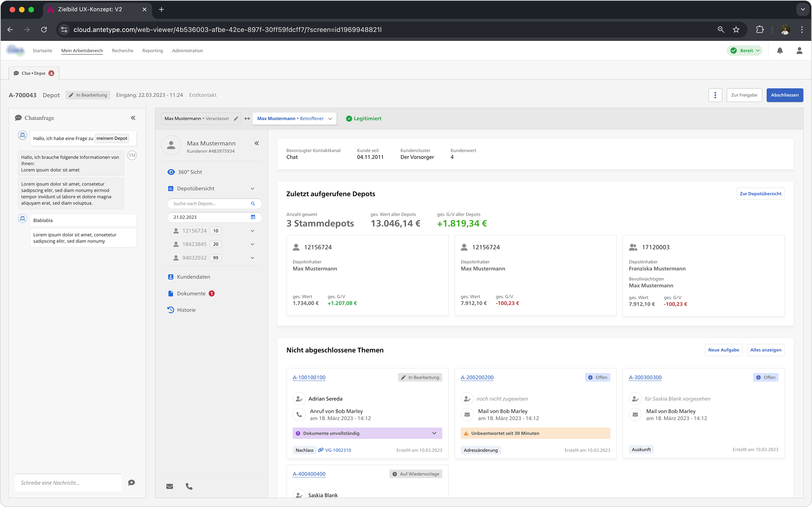
Task: Open the user profile icon in app header
Action: [x=799, y=50]
